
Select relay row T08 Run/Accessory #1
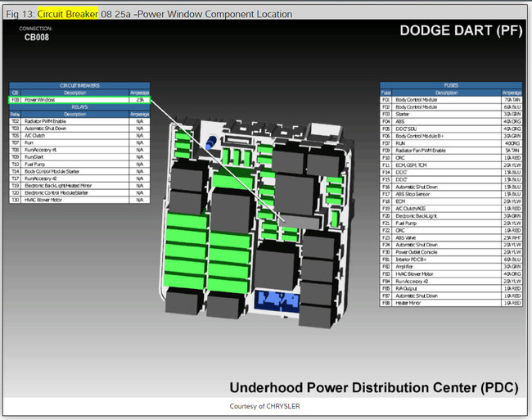coord(79,150)
